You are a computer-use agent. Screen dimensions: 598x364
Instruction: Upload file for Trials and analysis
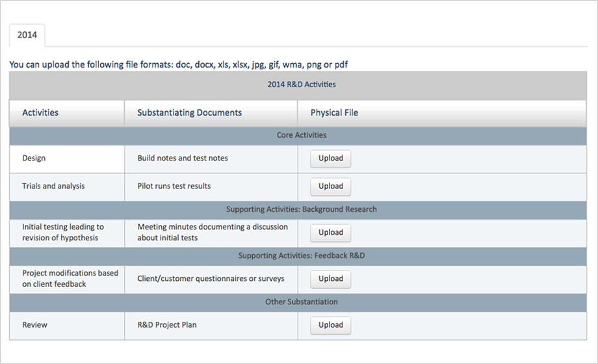click(330, 187)
